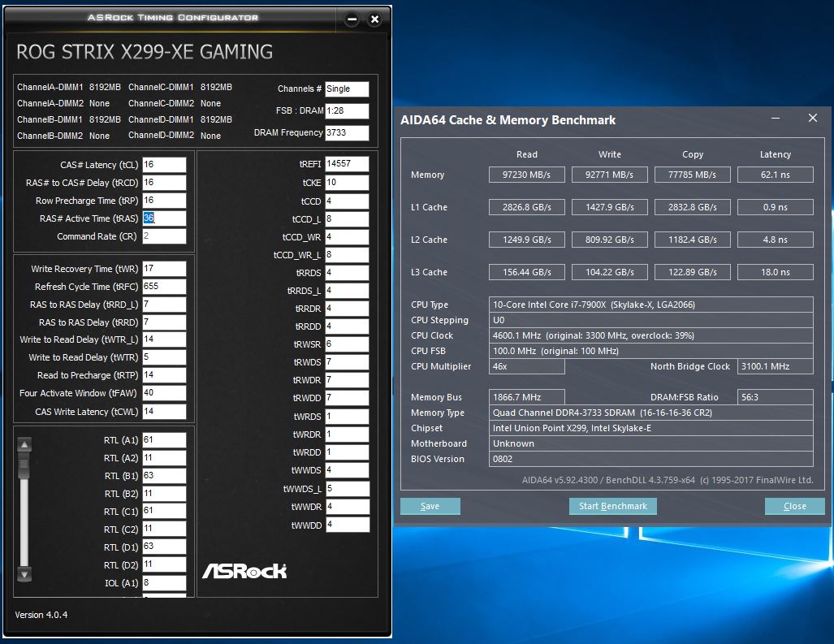Screen dimensions: 834x644
Task: Select the tWWDD value field
Action: coord(347,525)
